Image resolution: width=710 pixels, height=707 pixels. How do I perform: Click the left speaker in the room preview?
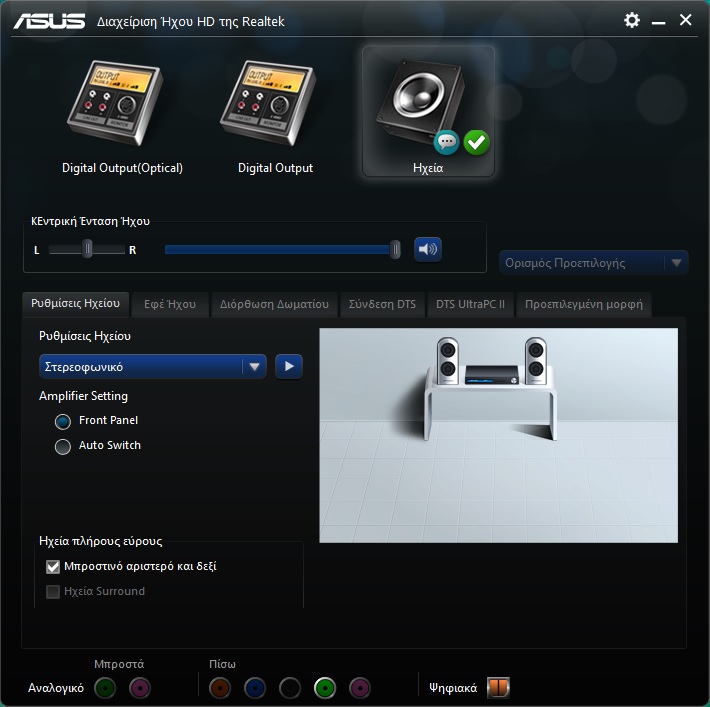(x=447, y=361)
